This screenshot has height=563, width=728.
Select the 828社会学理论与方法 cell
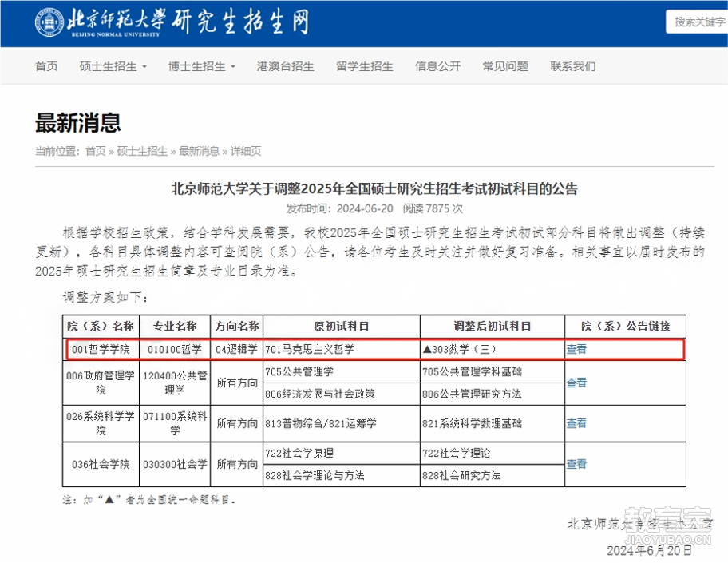pos(342,475)
